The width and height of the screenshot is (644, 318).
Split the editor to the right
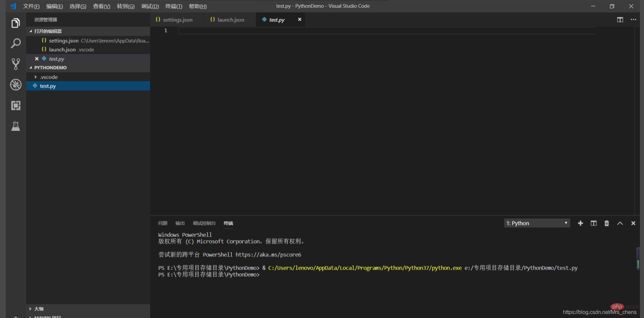[620, 20]
